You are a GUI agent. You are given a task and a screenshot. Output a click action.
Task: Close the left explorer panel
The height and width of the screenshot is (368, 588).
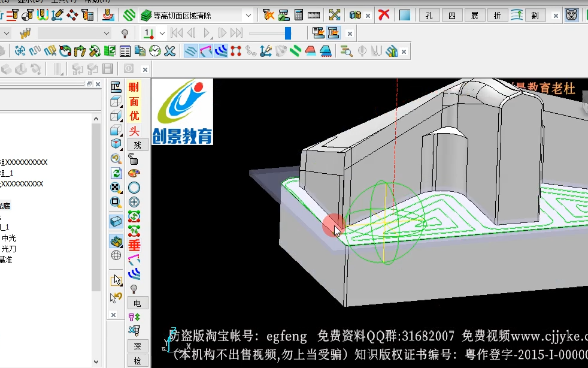click(x=98, y=84)
